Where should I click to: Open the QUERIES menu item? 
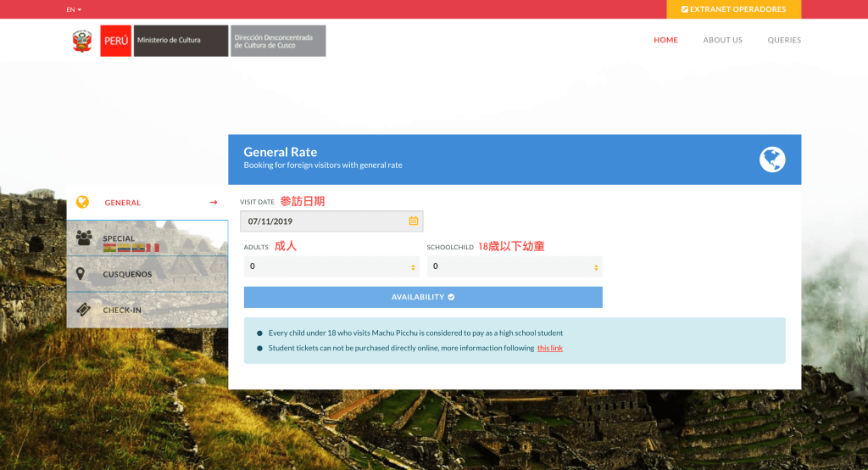click(x=784, y=40)
